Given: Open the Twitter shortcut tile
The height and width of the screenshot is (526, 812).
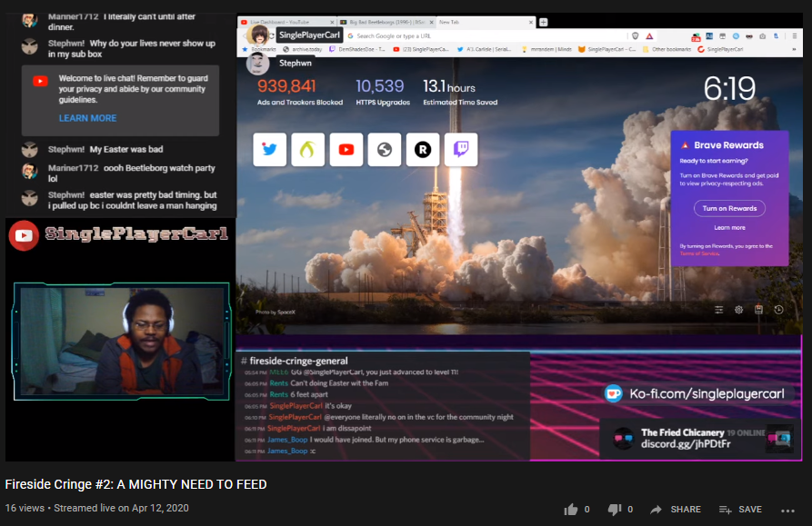Looking at the screenshot, I should coord(269,150).
